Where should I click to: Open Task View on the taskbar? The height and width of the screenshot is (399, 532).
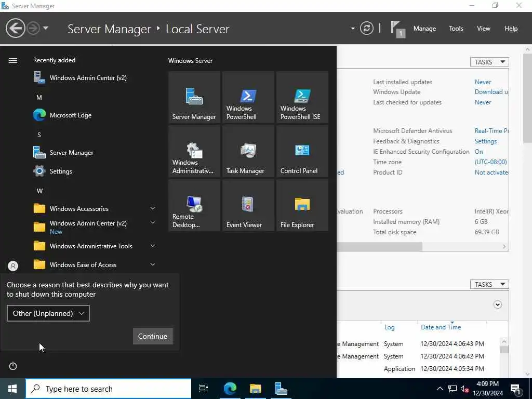[204, 389]
